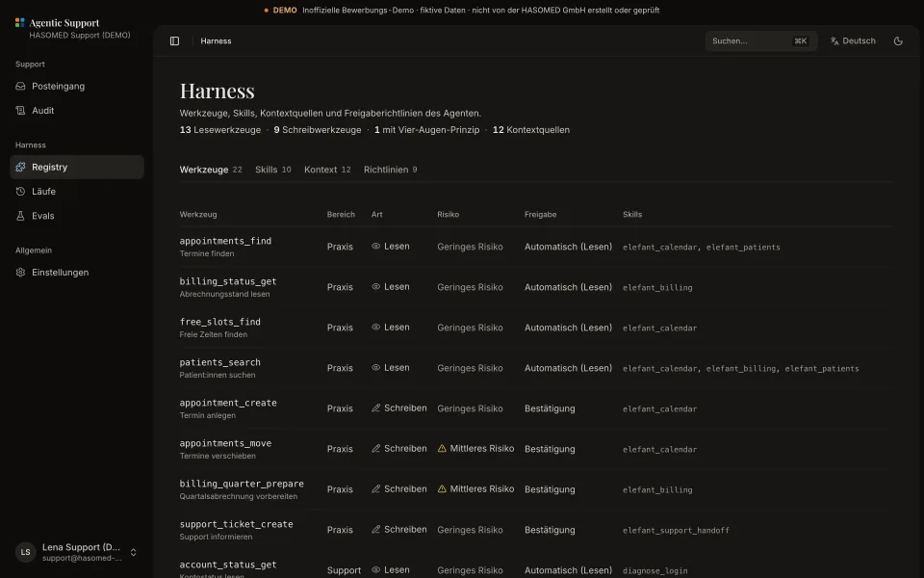
Task: Click the '13 Lesewerkzeuge' summary text
Action: pos(219,130)
